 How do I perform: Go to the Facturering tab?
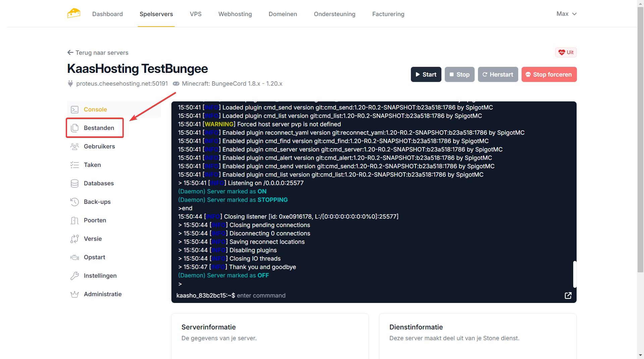pyautogui.click(x=388, y=14)
